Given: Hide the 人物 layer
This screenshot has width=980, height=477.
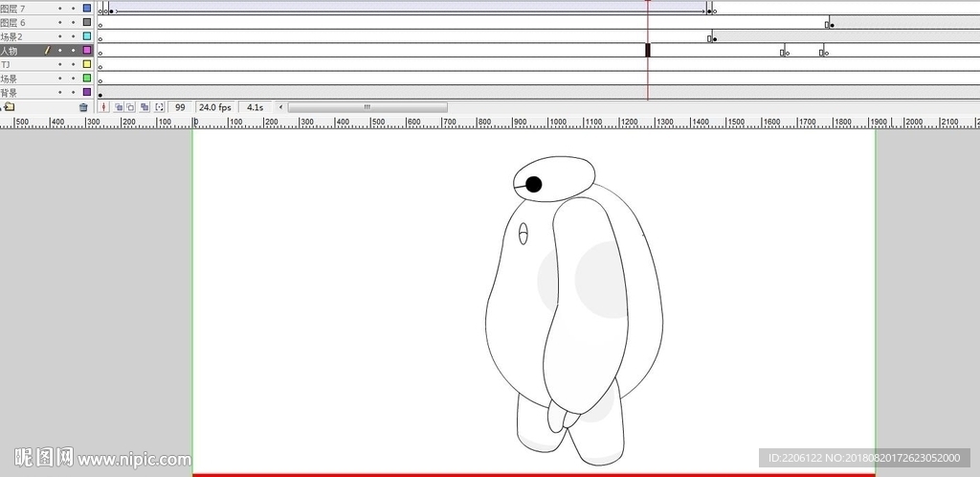Looking at the screenshot, I should (60, 50).
